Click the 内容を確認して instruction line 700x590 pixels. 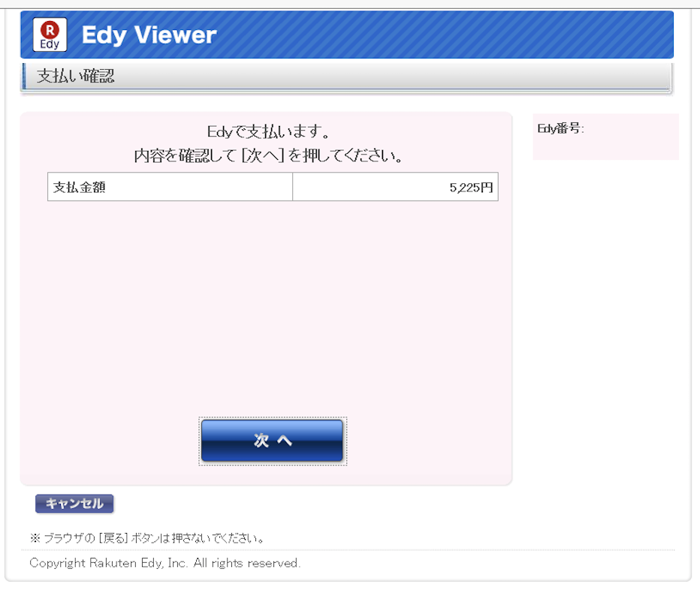(268, 155)
